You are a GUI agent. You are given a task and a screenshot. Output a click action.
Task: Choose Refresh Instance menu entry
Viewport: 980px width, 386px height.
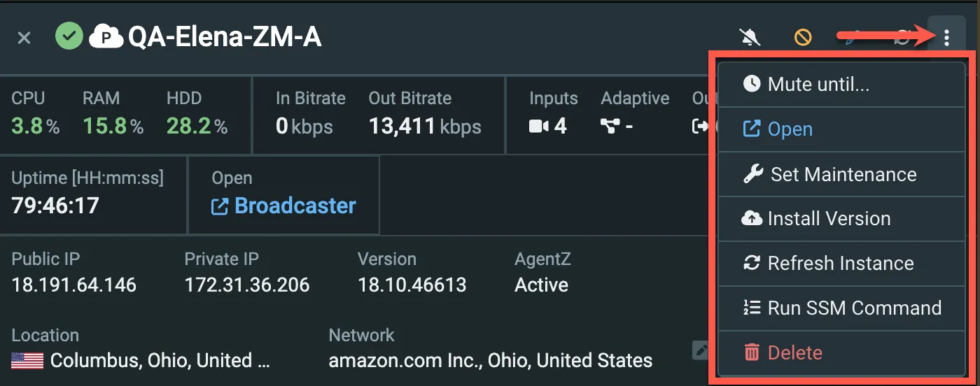coord(842,264)
